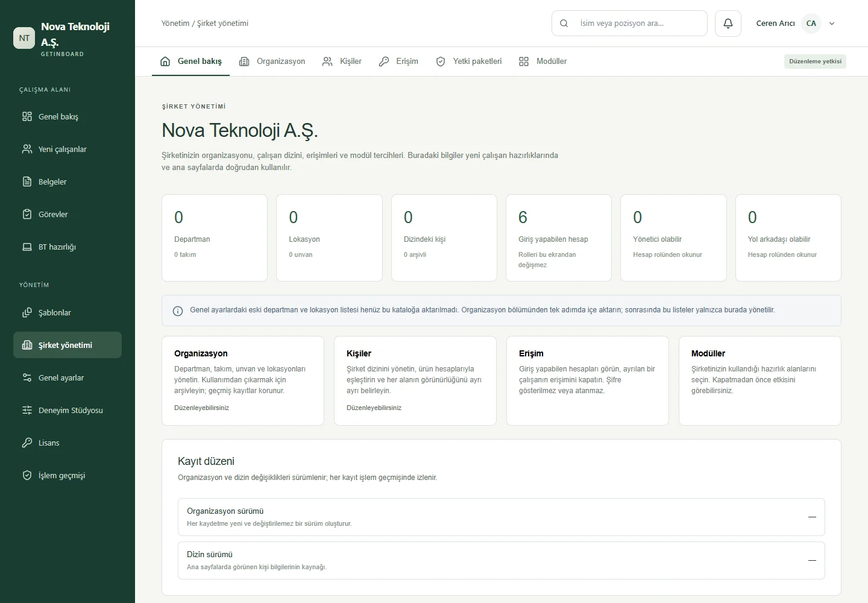Click the search field for name or position
Viewport: 868px width, 603px height.
pyautogui.click(x=629, y=24)
